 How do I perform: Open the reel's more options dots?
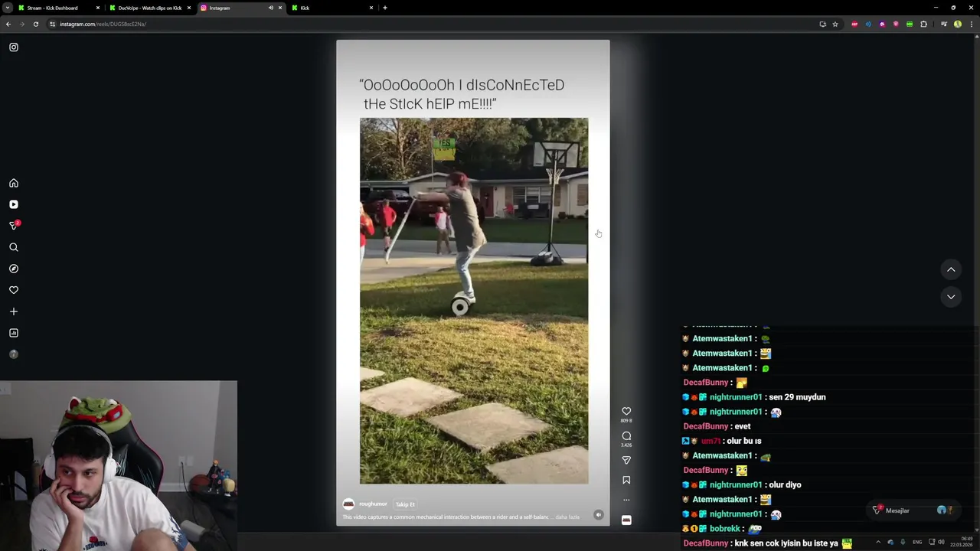pyautogui.click(x=626, y=500)
